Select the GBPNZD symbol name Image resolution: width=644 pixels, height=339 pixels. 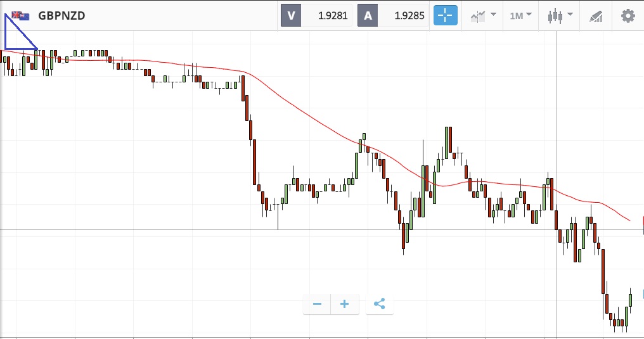point(61,16)
